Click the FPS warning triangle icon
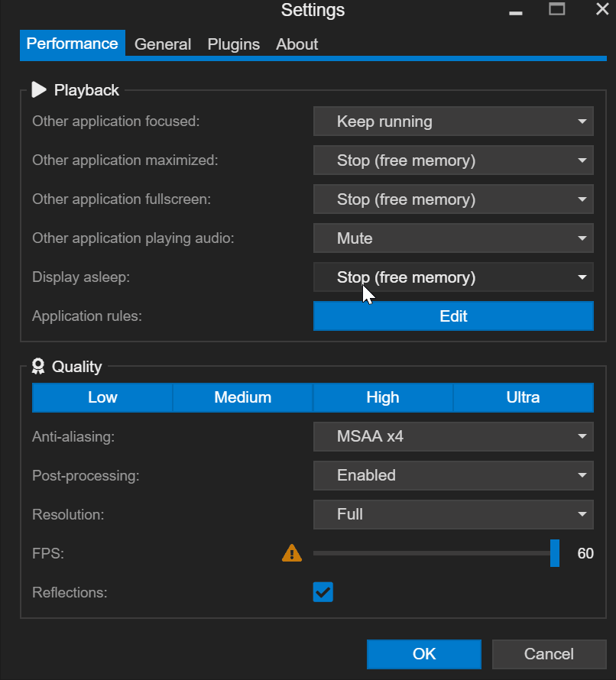This screenshot has height=680, width=616. pyautogui.click(x=292, y=553)
